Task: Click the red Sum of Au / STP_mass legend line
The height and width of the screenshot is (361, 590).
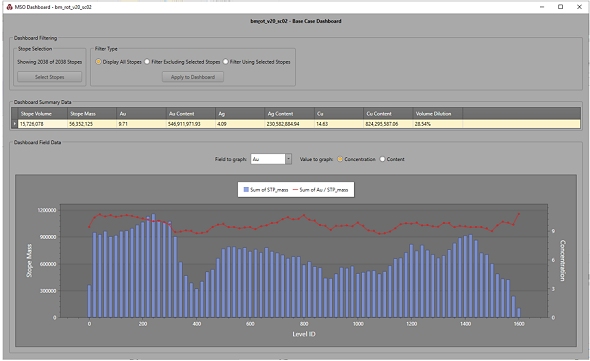Action: [295, 190]
